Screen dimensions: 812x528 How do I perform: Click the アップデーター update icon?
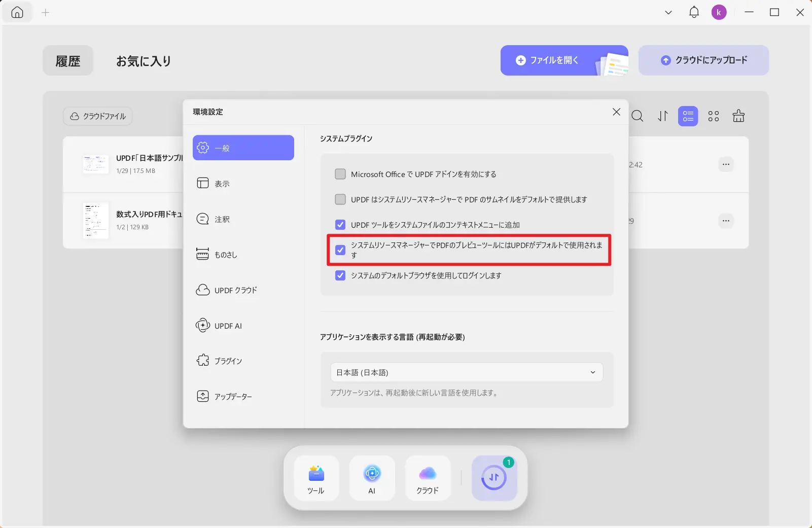click(203, 396)
